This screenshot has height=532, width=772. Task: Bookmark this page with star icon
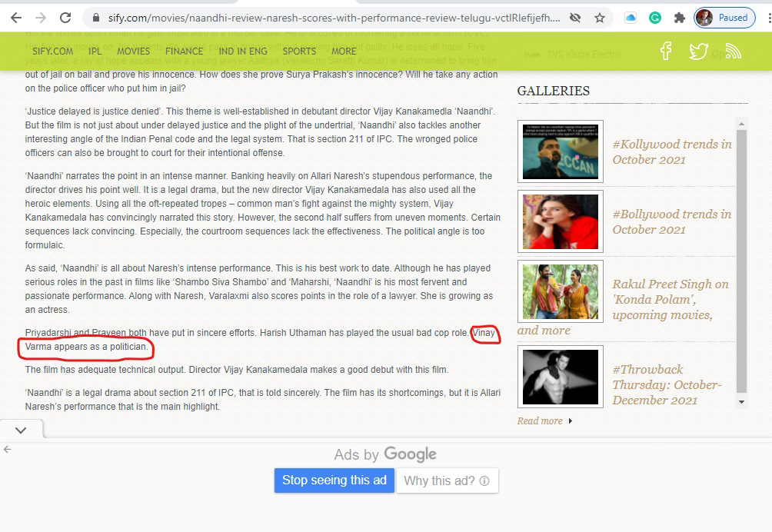tap(600, 18)
